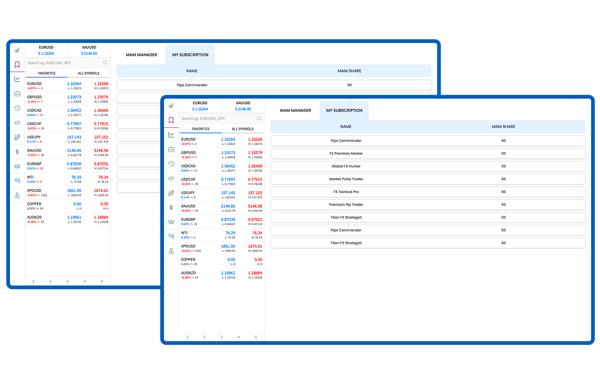Open the bookmark favorites icon in front window
This screenshot has width=600, height=384.
click(171, 120)
